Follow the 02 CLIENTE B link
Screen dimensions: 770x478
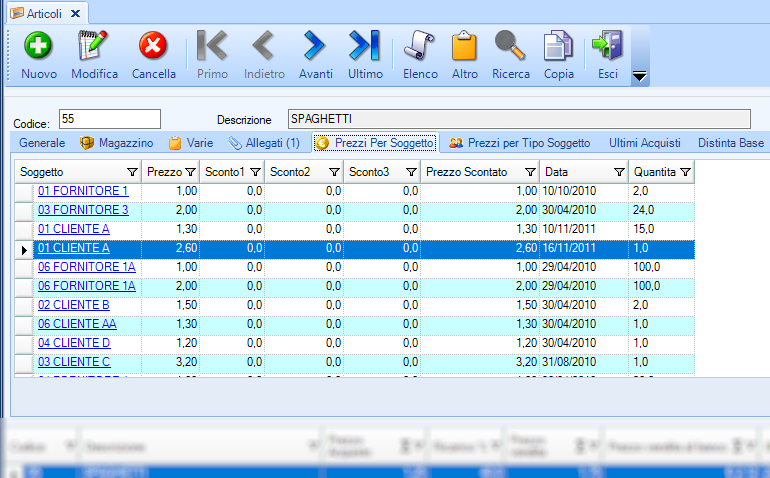point(73,305)
